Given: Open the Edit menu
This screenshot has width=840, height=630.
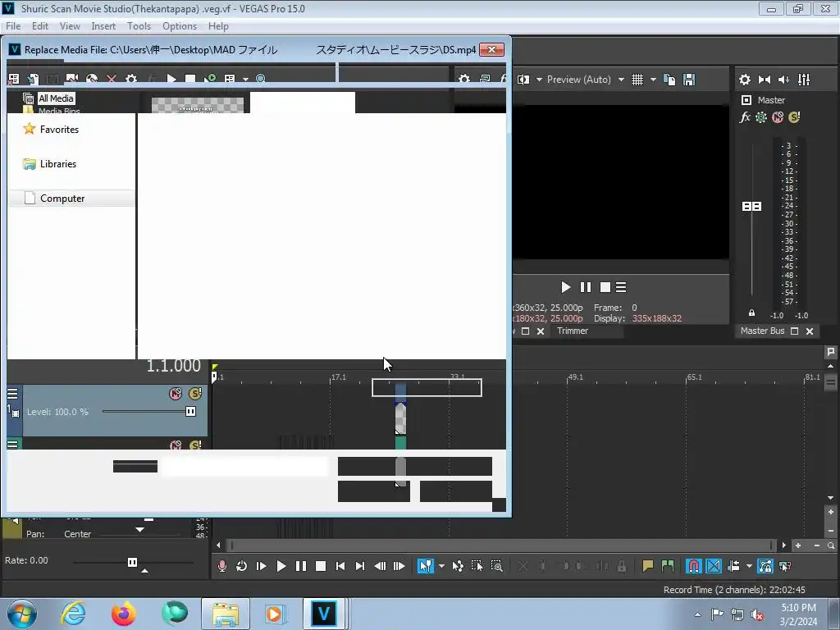Looking at the screenshot, I should pos(40,25).
